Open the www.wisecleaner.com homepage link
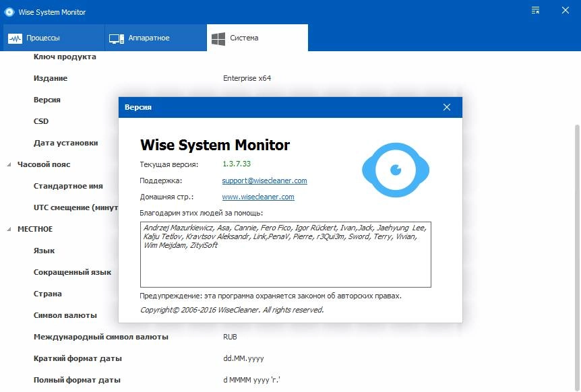Screen dimensions: 581x392 [258, 197]
